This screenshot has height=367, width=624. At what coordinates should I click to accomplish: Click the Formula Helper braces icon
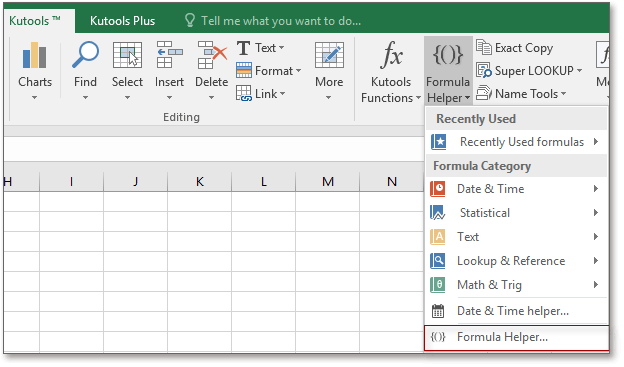[x=448, y=55]
